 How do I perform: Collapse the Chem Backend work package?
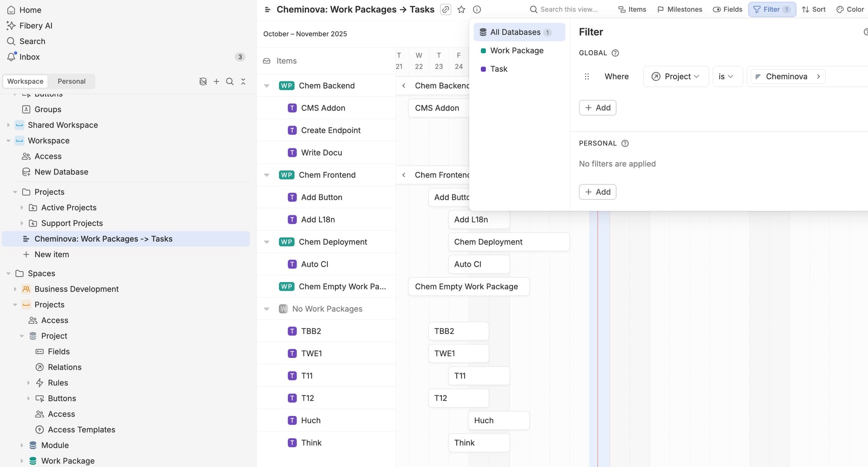267,86
